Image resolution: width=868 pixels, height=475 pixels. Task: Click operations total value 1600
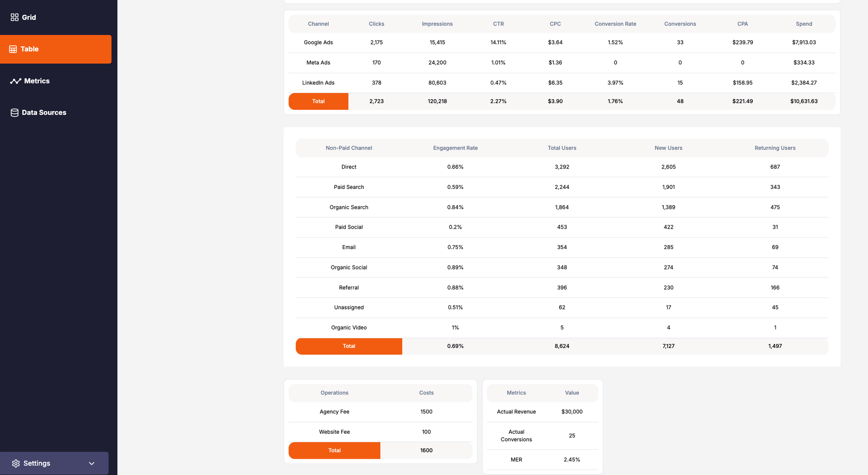(x=426, y=451)
